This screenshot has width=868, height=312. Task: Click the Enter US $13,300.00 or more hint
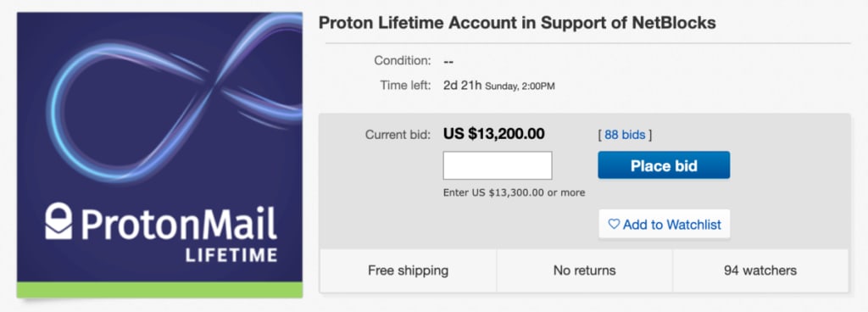pyautogui.click(x=515, y=193)
